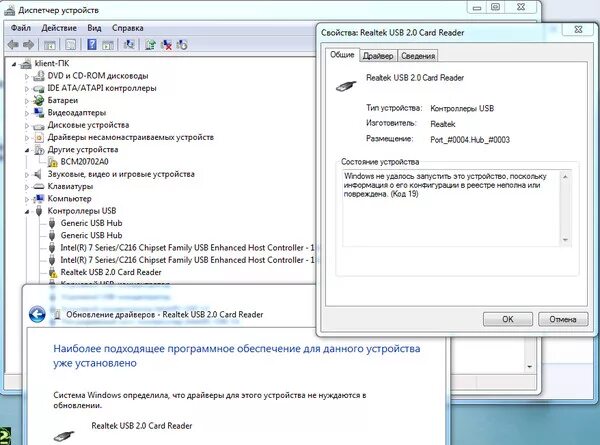Expand the Клавиатуры node
The image size is (600, 445).
tap(27, 187)
